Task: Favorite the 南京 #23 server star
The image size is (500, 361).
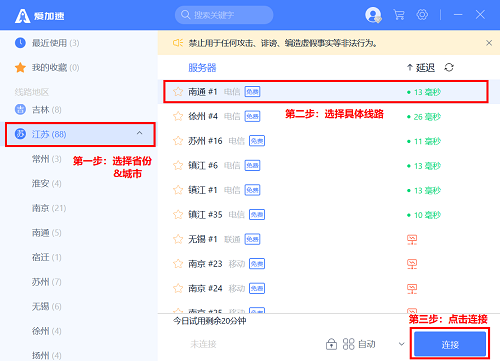Action: point(178,264)
